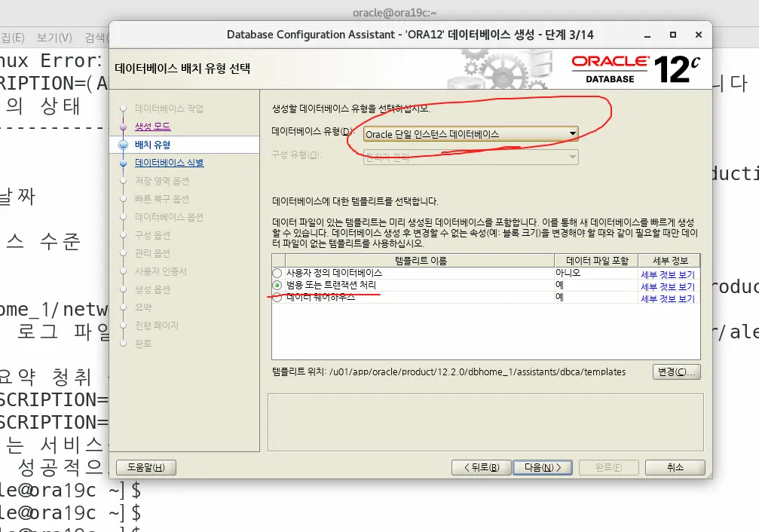Select 데이터 웨어하우스 radio button

pos(277,297)
